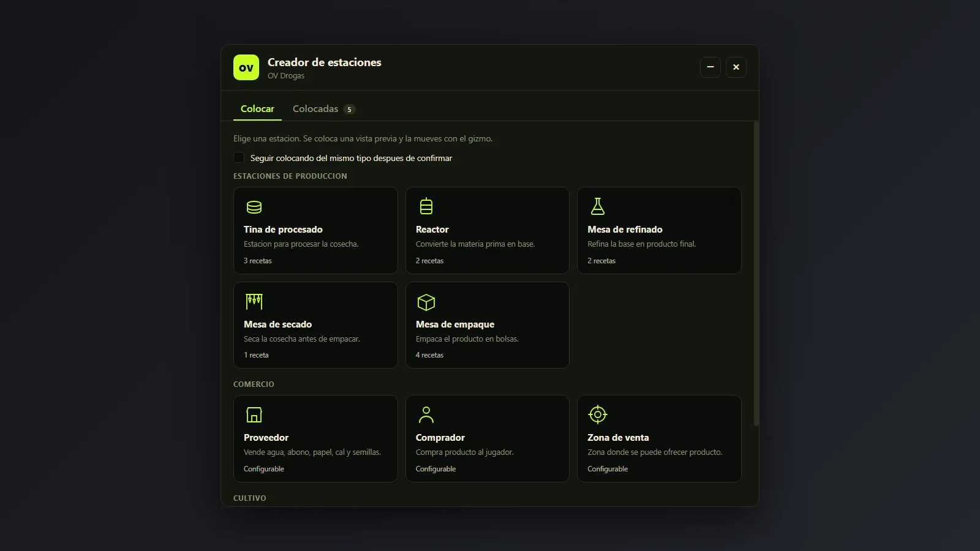Pick the Zona de venta title
This screenshot has height=551, width=980.
pyautogui.click(x=618, y=438)
